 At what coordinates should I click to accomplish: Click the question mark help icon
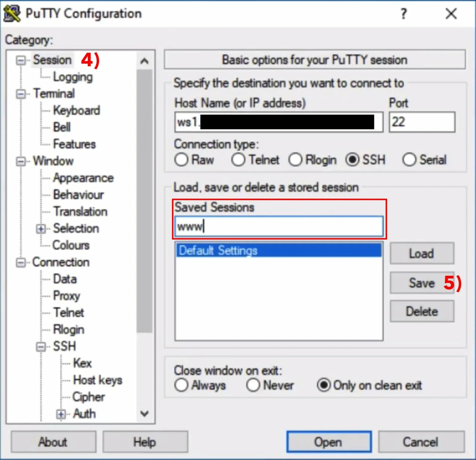coord(404,14)
